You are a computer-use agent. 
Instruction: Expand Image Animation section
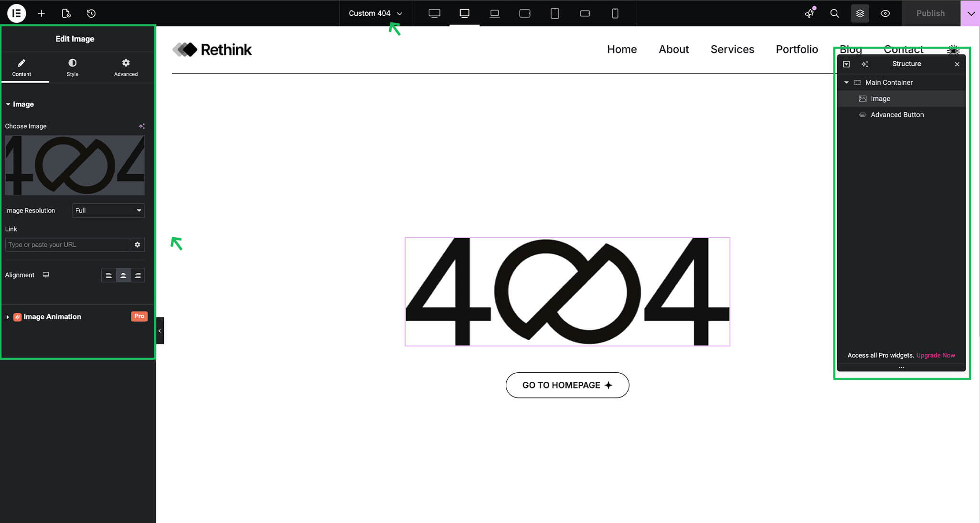[52, 317]
